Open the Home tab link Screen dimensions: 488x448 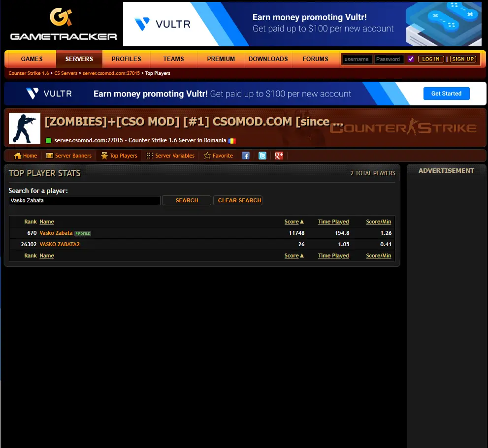[30, 156]
